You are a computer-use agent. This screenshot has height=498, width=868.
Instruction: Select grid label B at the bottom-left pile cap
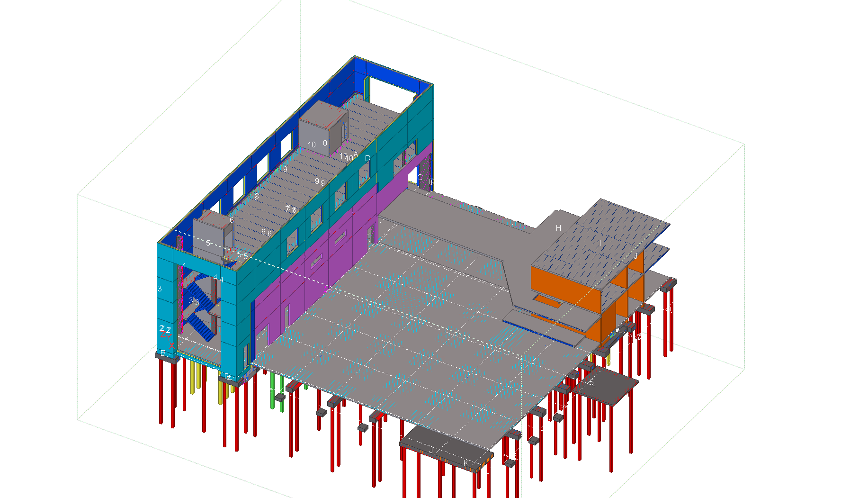point(163,353)
